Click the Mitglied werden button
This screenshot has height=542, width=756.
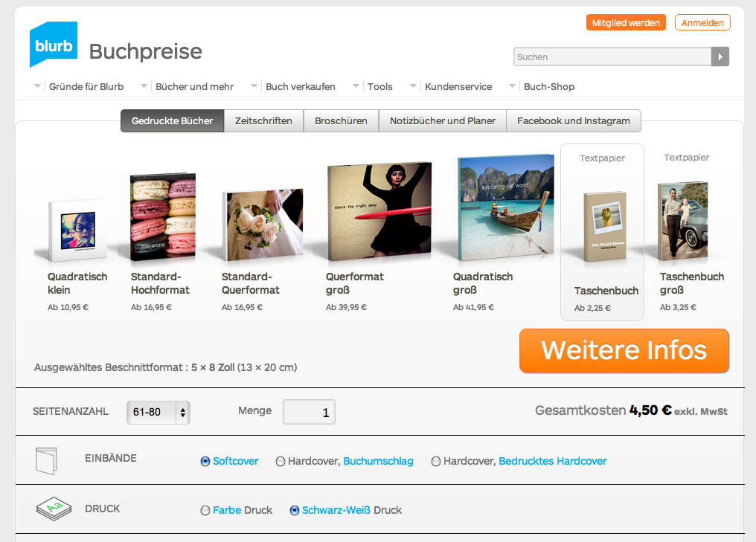(x=626, y=22)
